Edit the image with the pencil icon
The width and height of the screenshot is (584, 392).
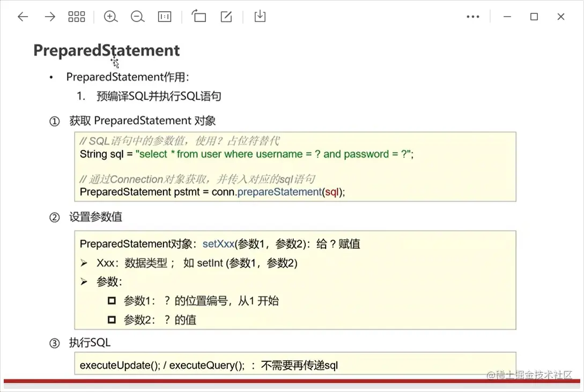point(226,17)
